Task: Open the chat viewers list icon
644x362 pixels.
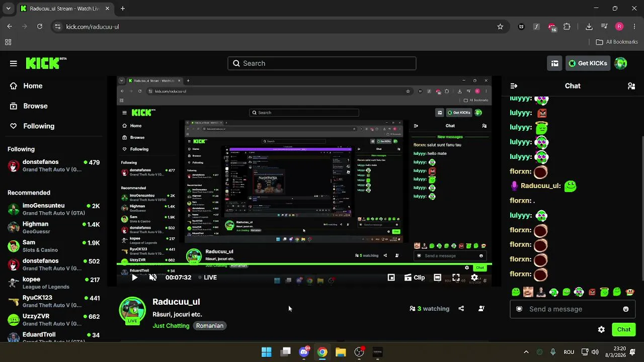Action: point(631,86)
